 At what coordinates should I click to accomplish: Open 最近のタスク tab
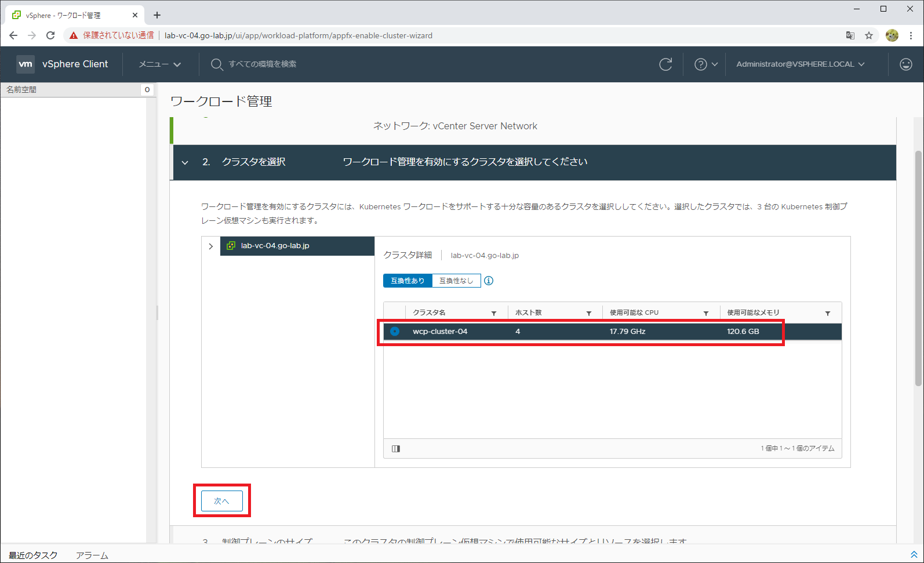33,555
